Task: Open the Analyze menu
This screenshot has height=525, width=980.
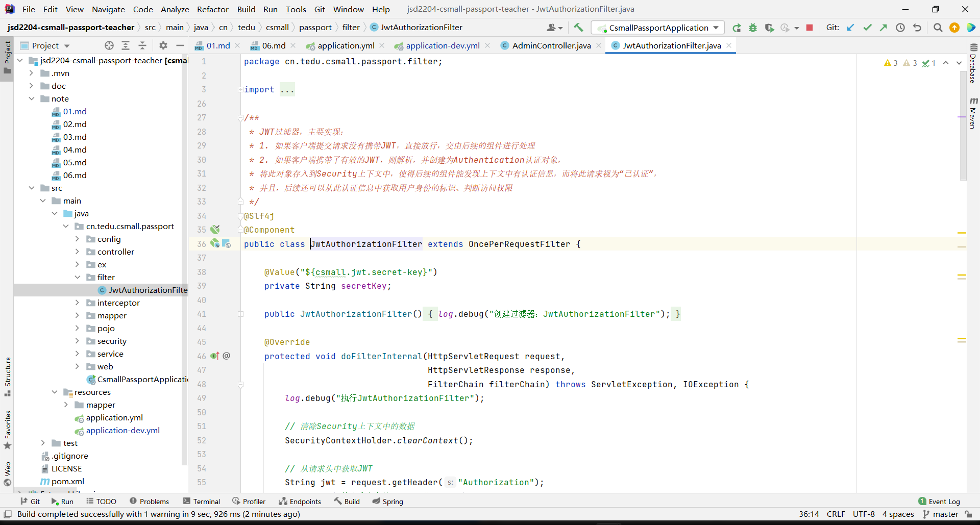Action: (x=175, y=9)
